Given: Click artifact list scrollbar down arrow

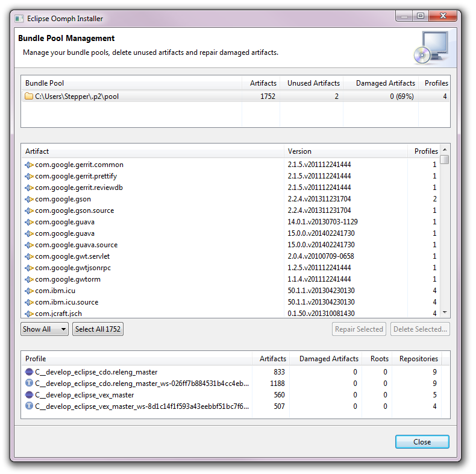Looking at the screenshot, I should coord(445,312).
